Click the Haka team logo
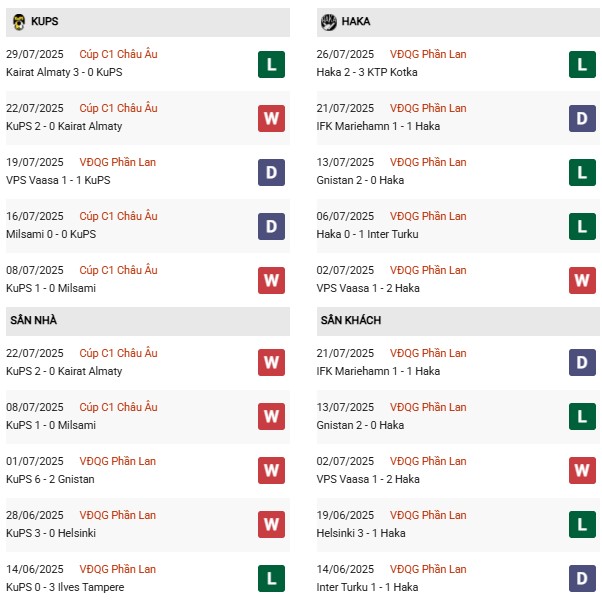Image resolution: width=602 pixels, height=602 pixels. pos(327,21)
